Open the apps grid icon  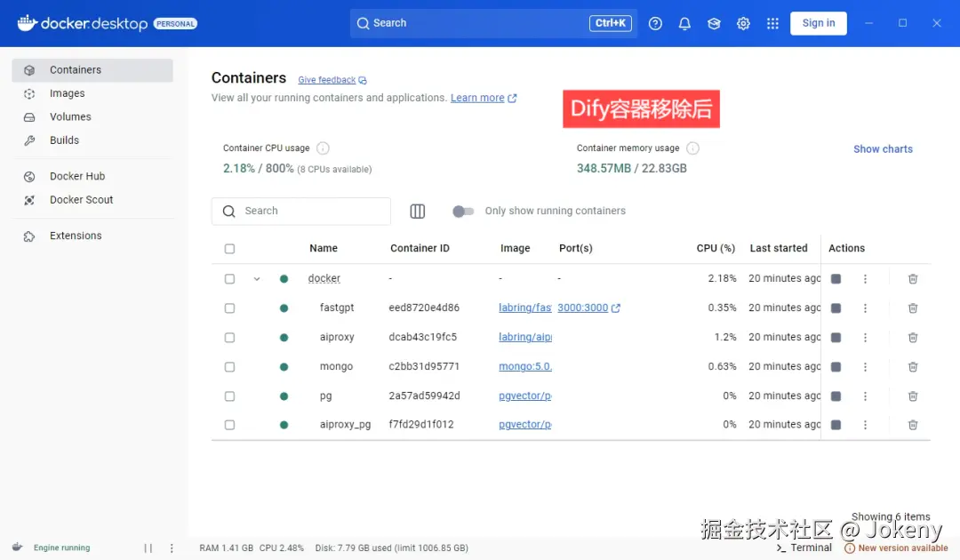772,23
